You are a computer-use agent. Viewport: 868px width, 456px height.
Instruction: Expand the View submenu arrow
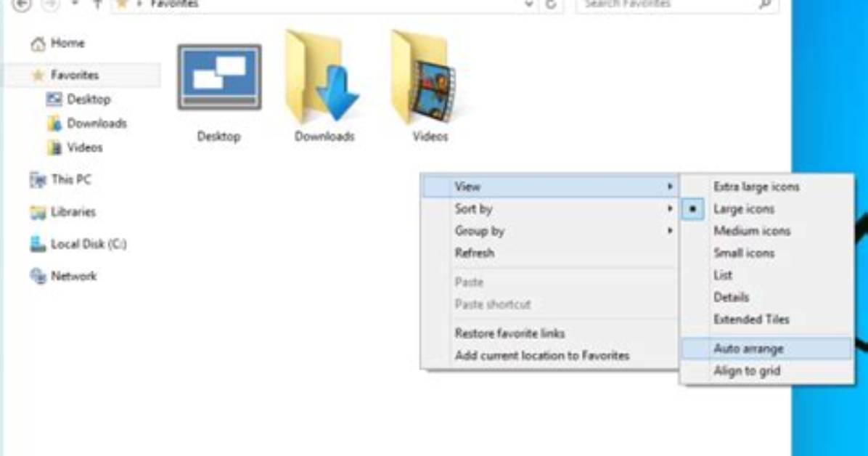coord(670,187)
